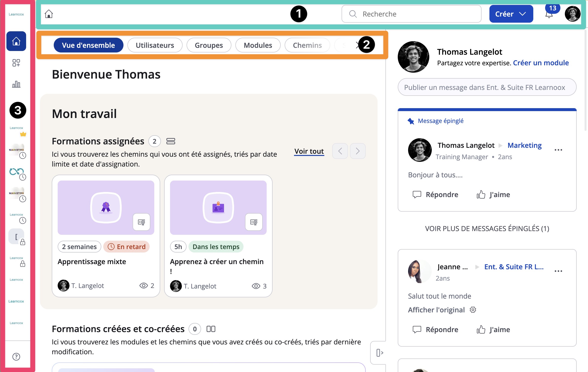Image resolution: width=588 pixels, height=372 pixels.
Task: Open translation settings gear beside Afficher l'original
Action: [x=473, y=310]
